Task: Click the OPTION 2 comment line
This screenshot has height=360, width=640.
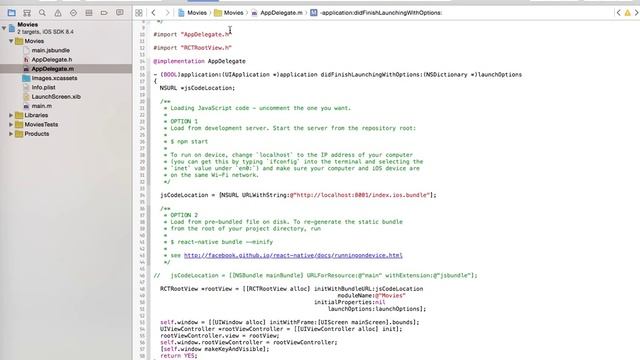Action: click(184, 215)
